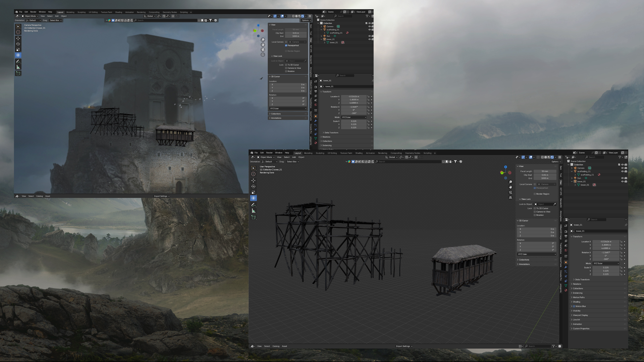
Task: Select the Measure tool in the lower Blender window
Action: (x=254, y=211)
